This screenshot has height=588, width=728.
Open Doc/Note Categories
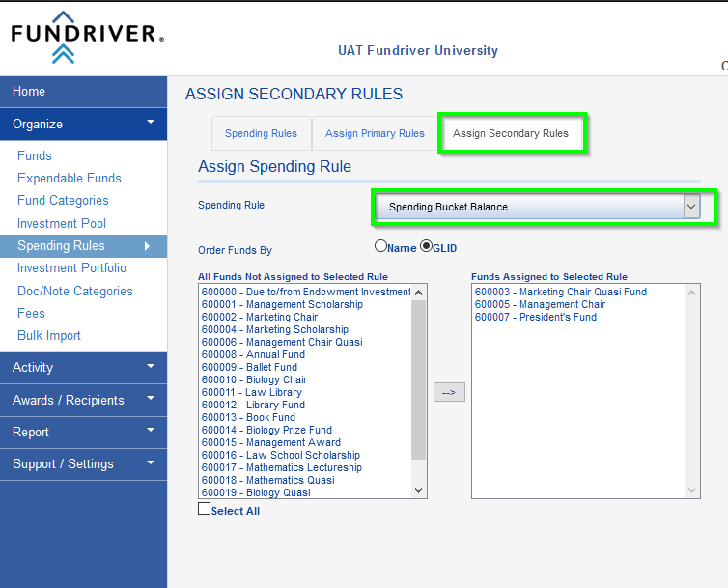(x=74, y=291)
